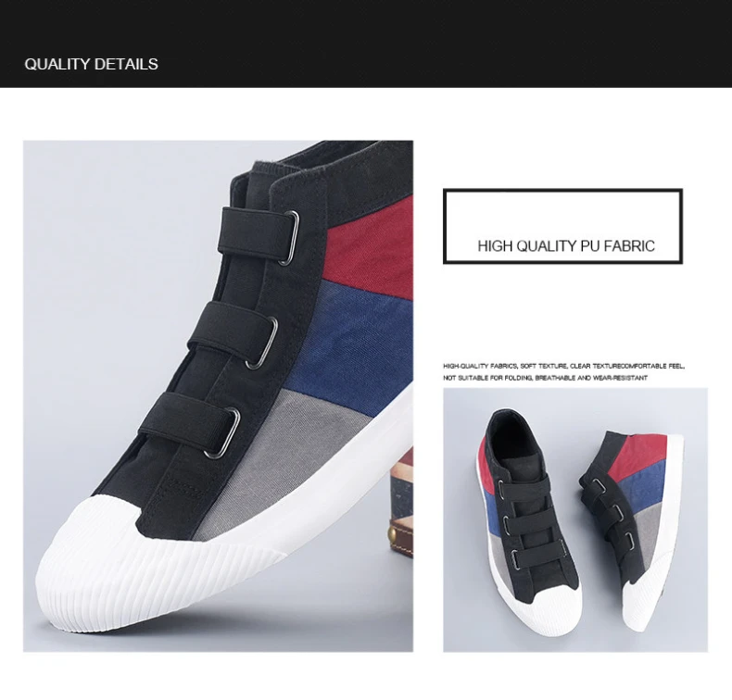Click the top metal D-ring buckle

(x=288, y=237)
